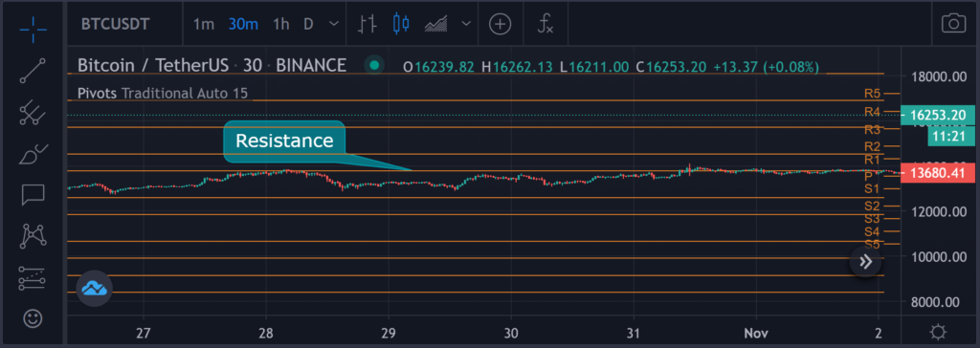Open chart settings gear icon
Screen dimensions: 980x348
[x=937, y=331]
